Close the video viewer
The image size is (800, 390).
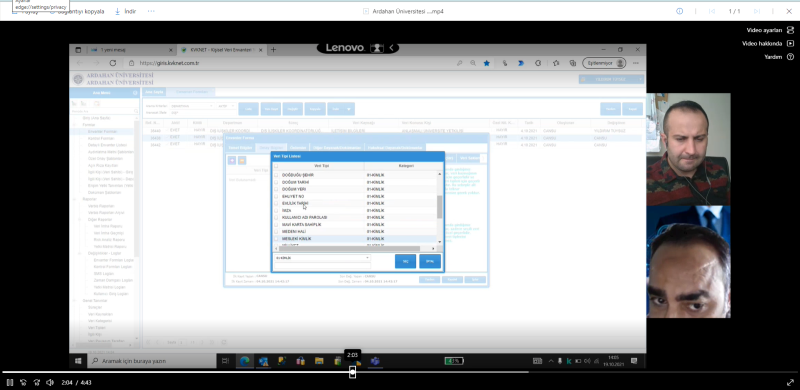(789, 11)
